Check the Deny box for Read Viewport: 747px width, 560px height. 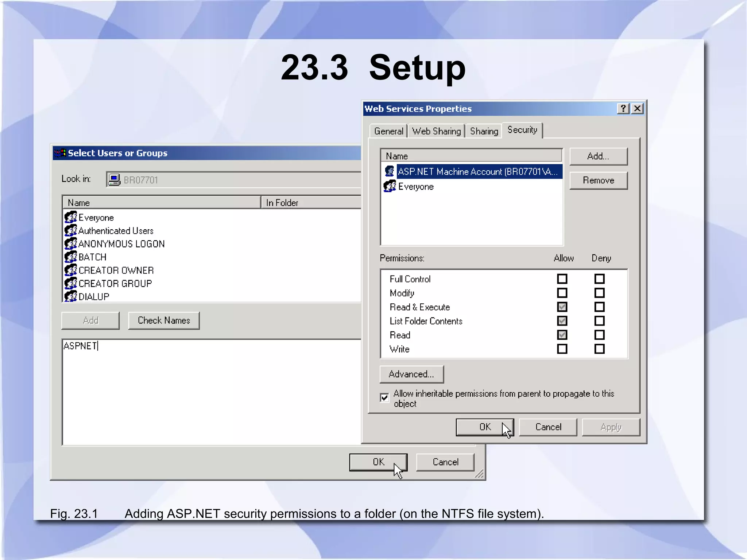[x=599, y=335]
